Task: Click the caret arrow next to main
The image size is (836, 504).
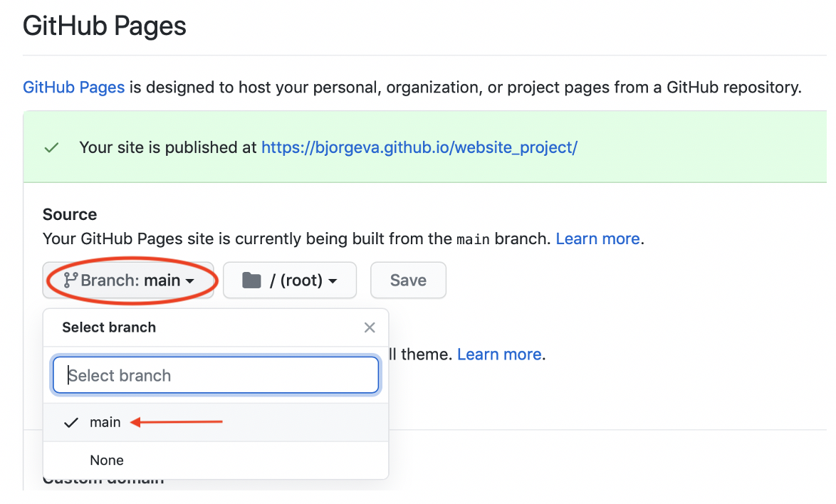Action: pos(190,281)
